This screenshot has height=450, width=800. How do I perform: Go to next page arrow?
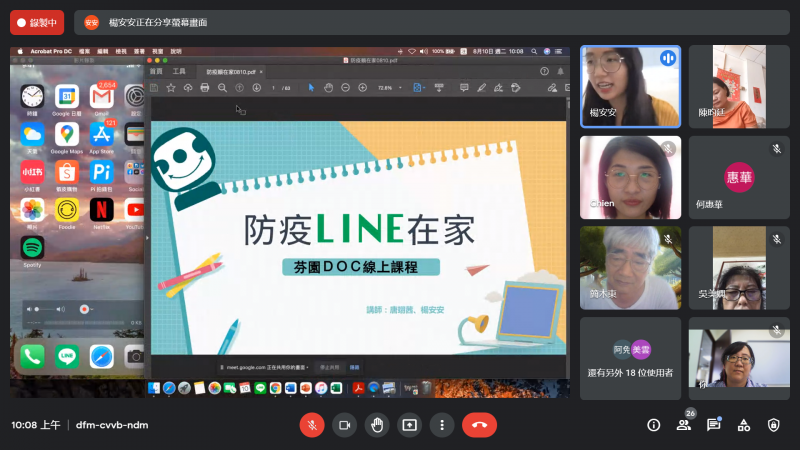[x=257, y=88]
